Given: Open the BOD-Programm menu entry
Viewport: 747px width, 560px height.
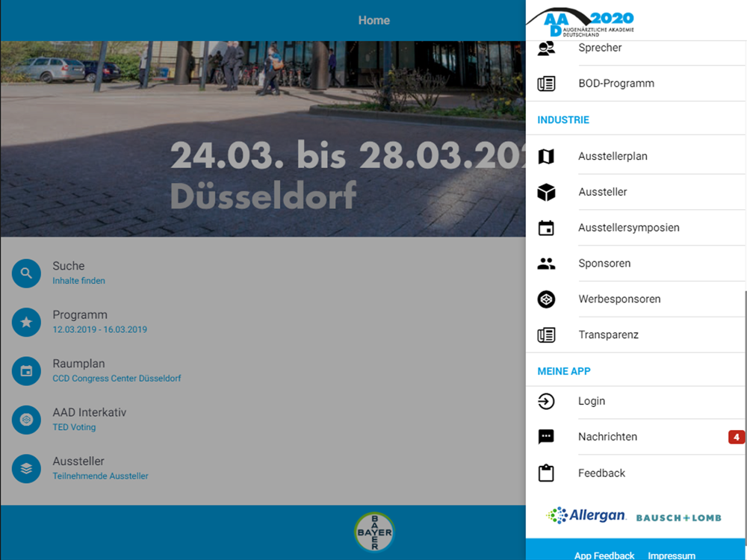Looking at the screenshot, I should (636, 84).
